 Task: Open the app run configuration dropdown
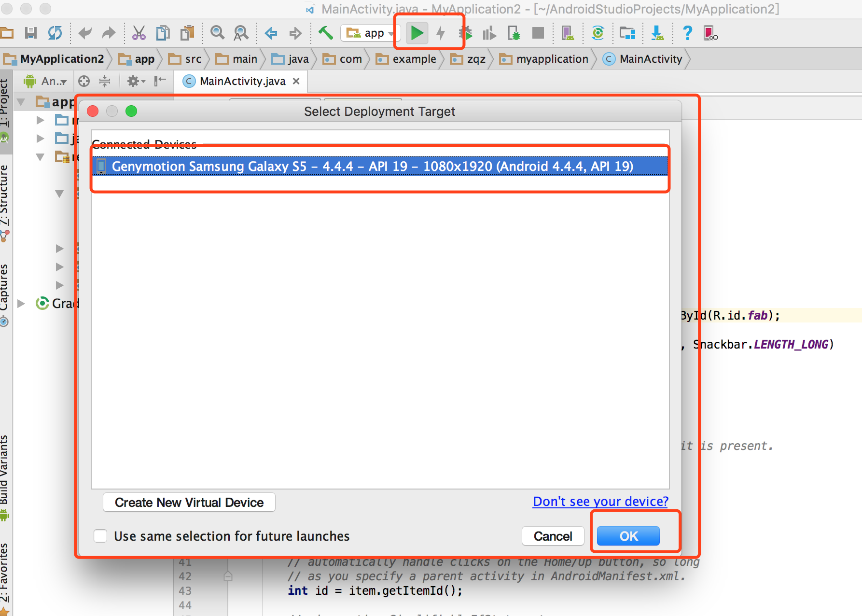point(370,33)
